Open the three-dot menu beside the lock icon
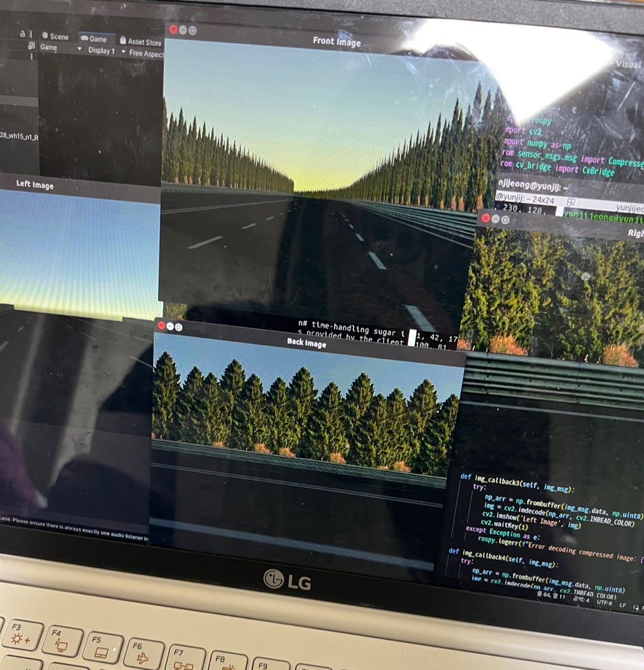 pyautogui.click(x=30, y=34)
